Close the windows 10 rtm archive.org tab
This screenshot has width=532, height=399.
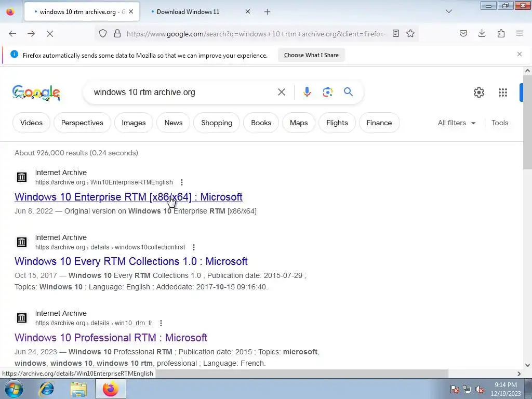(131, 12)
